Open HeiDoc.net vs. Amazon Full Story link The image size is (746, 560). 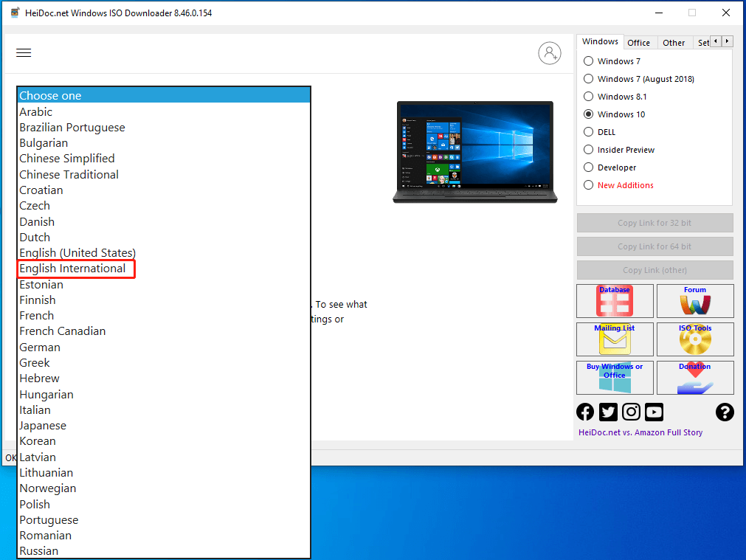coord(640,432)
